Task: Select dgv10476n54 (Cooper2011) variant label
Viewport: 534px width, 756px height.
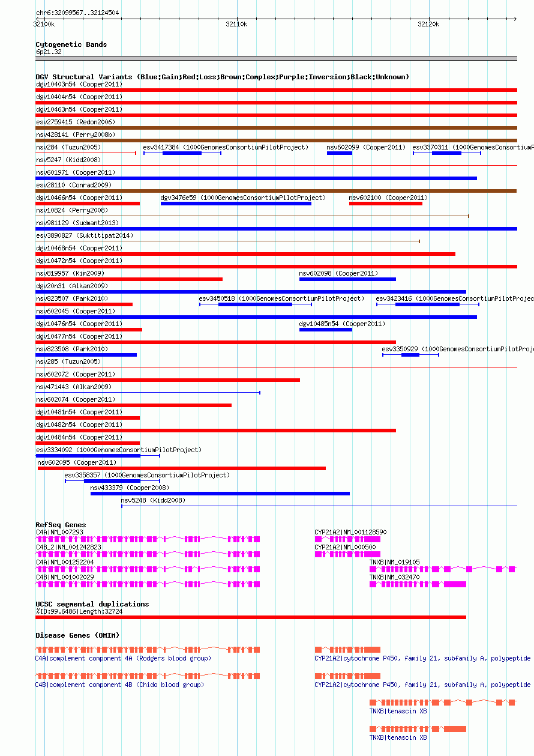Action: click(x=79, y=324)
